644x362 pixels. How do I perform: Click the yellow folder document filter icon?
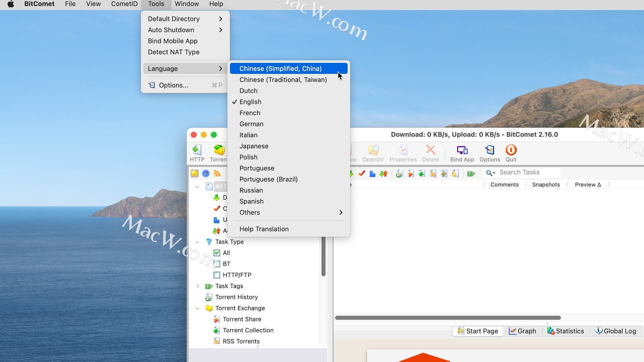point(455,174)
